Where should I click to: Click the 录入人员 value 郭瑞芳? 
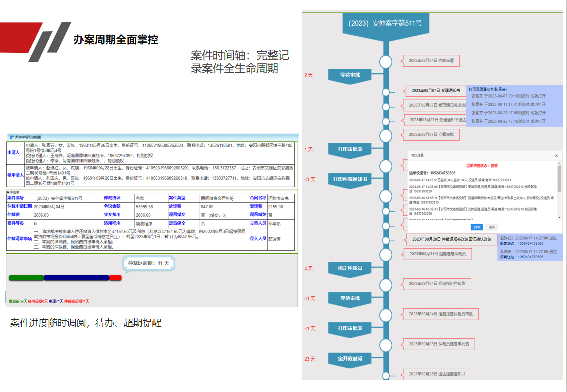[x=274, y=239]
